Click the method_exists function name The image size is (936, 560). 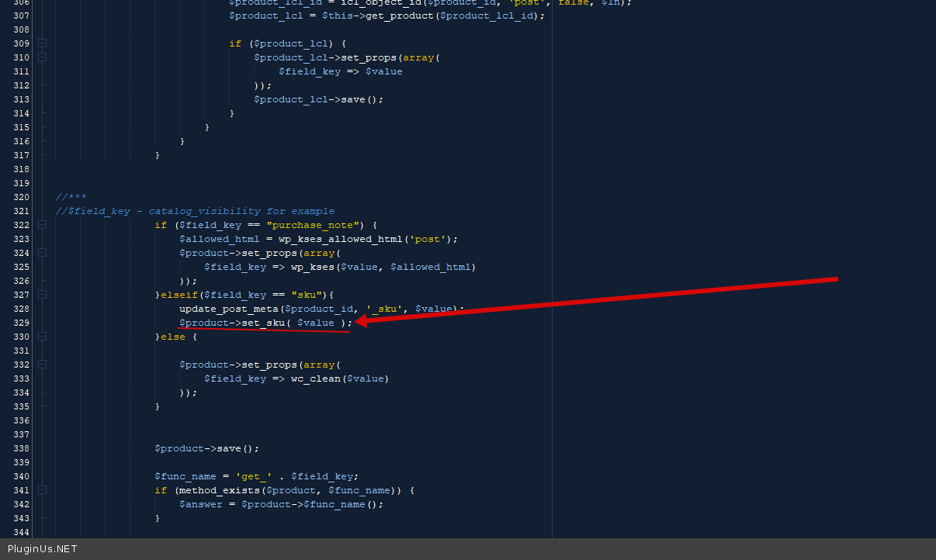pyautogui.click(x=219, y=490)
